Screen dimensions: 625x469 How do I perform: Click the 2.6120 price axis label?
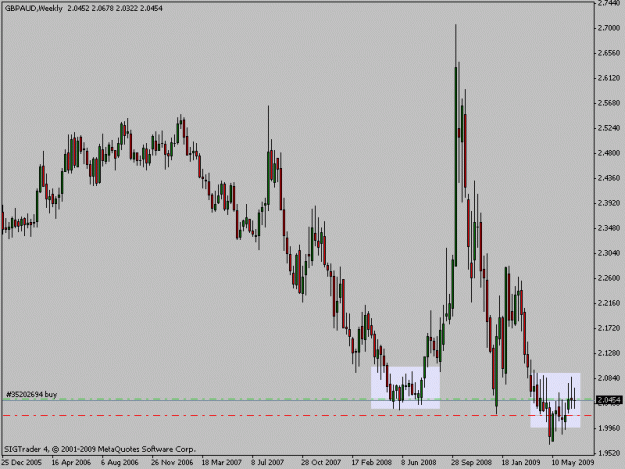pos(609,78)
